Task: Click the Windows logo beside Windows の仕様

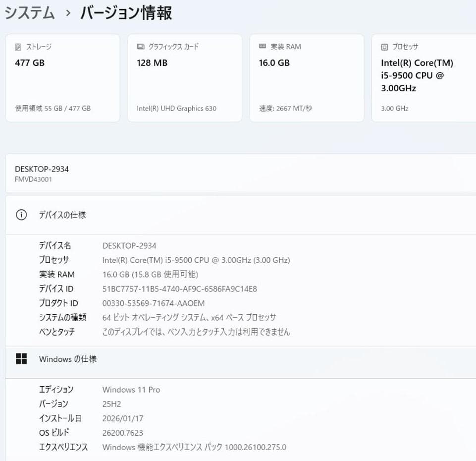Action: (x=22, y=358)
